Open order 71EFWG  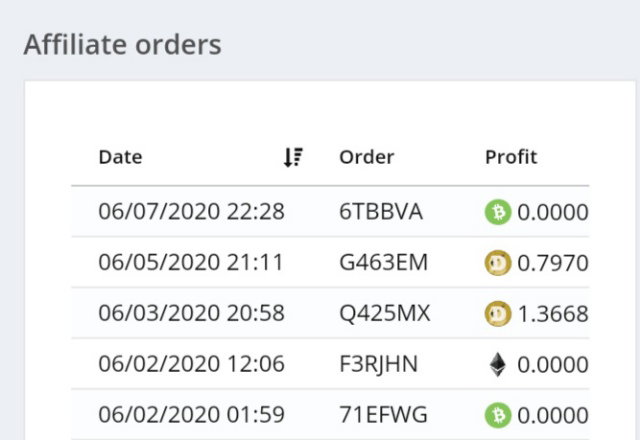[x=383, y=415]
